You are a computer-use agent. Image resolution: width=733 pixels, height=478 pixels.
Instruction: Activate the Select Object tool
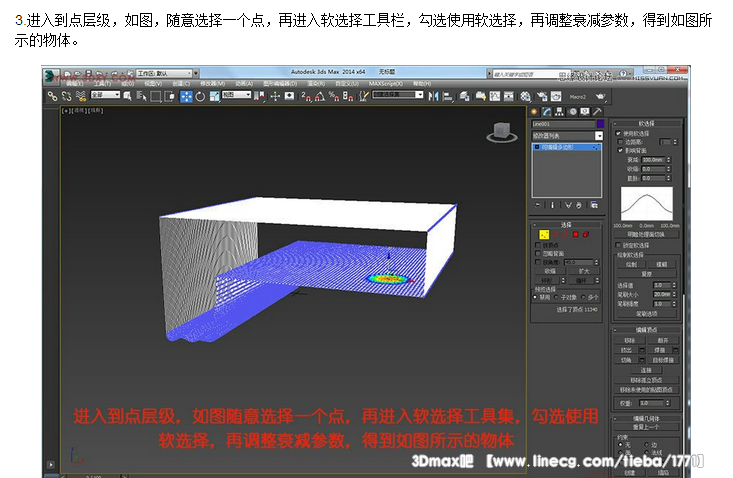(x=127, y=96)
